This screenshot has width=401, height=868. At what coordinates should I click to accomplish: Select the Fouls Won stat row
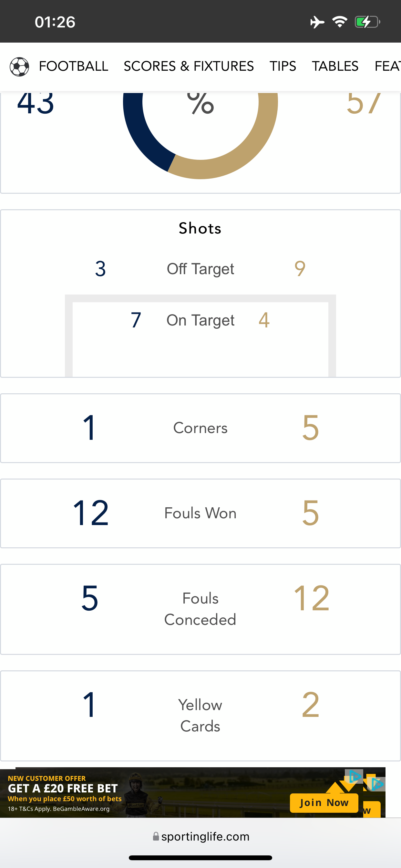click(x=200, y=513)
